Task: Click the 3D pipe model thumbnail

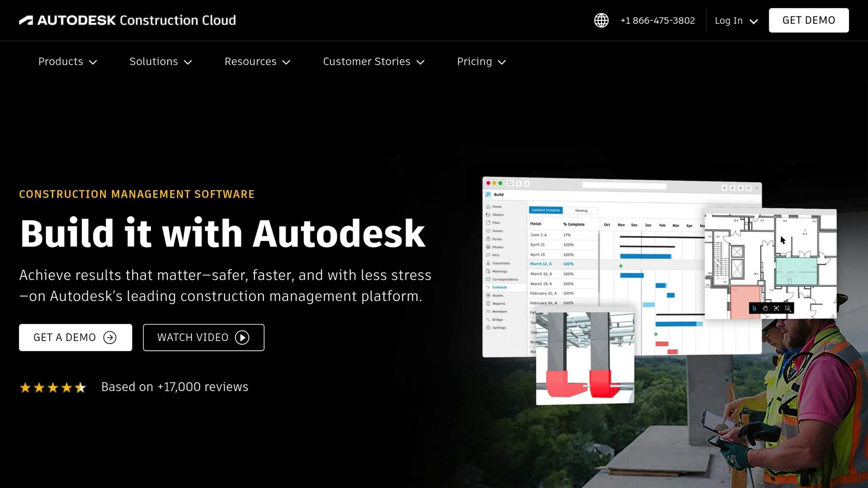Action: tap(585, 358)
